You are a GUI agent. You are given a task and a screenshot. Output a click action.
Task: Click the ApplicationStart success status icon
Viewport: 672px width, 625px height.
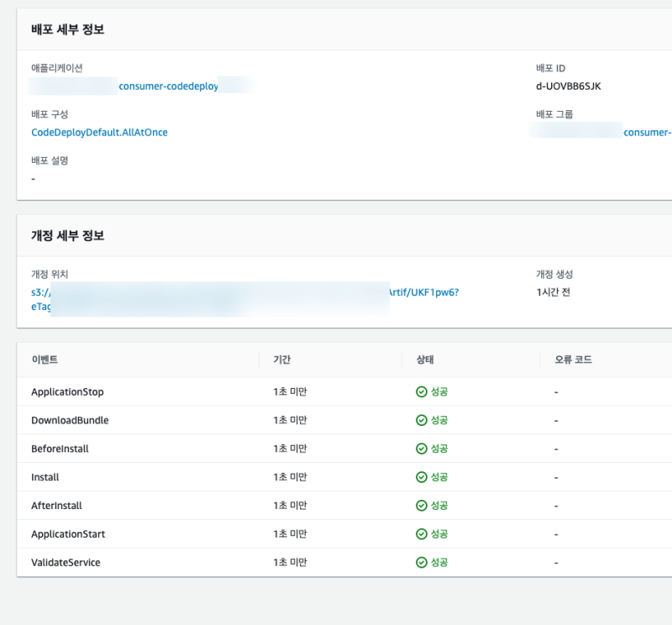(x=422, y=534)
